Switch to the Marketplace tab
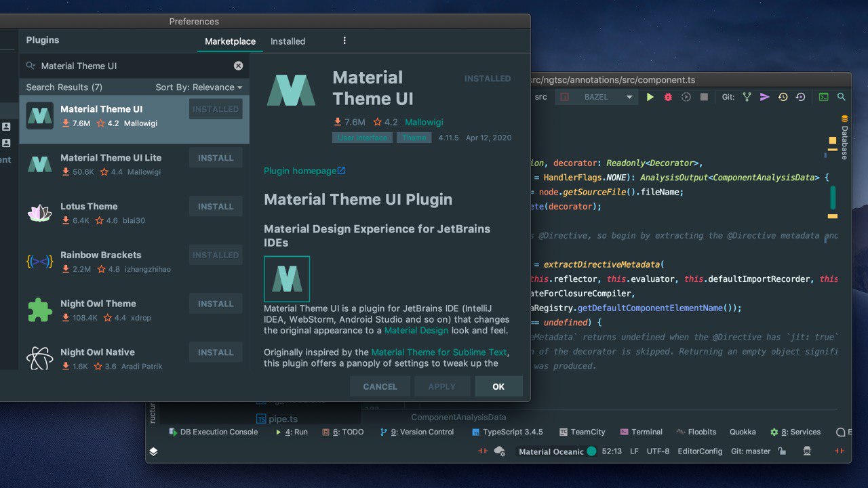 tap(230, 41)
